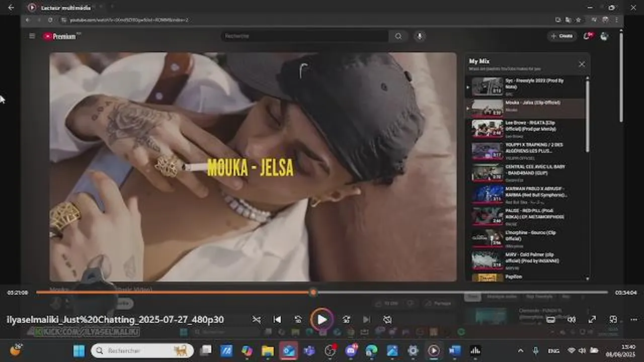Start playback with the Play button

(x=322, y=319)
